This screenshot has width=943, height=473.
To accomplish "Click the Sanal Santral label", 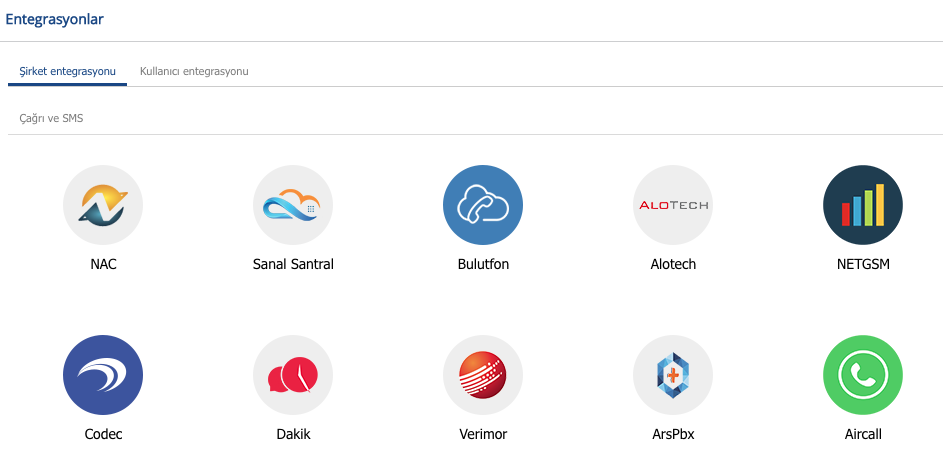I will pyautogui.click(x=293, y=264).
